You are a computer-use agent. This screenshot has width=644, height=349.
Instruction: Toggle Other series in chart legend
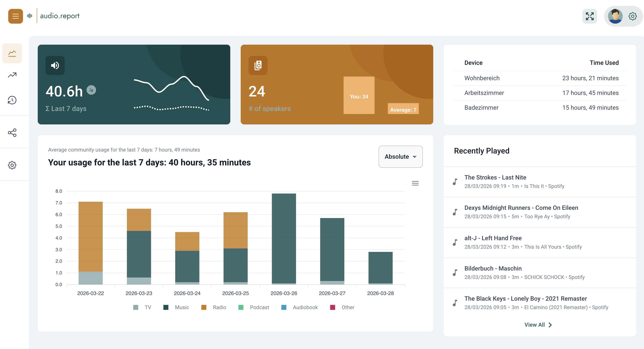[x=342, y=307]
